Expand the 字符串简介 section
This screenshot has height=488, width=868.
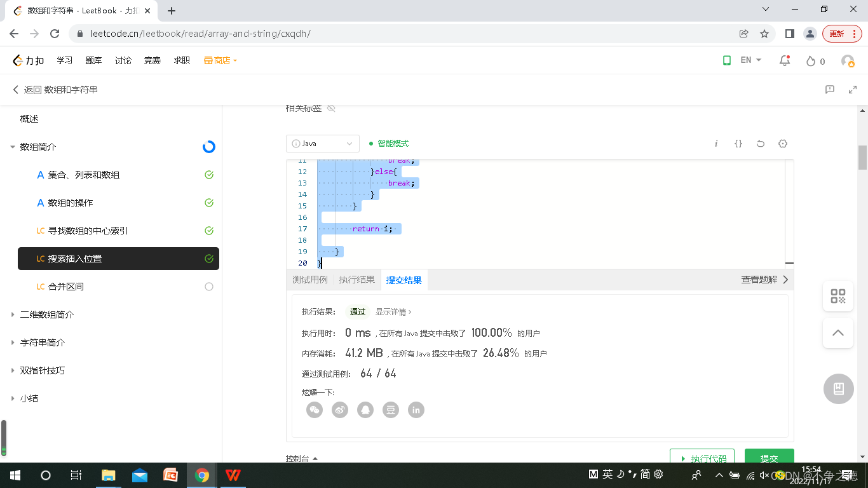12,342
